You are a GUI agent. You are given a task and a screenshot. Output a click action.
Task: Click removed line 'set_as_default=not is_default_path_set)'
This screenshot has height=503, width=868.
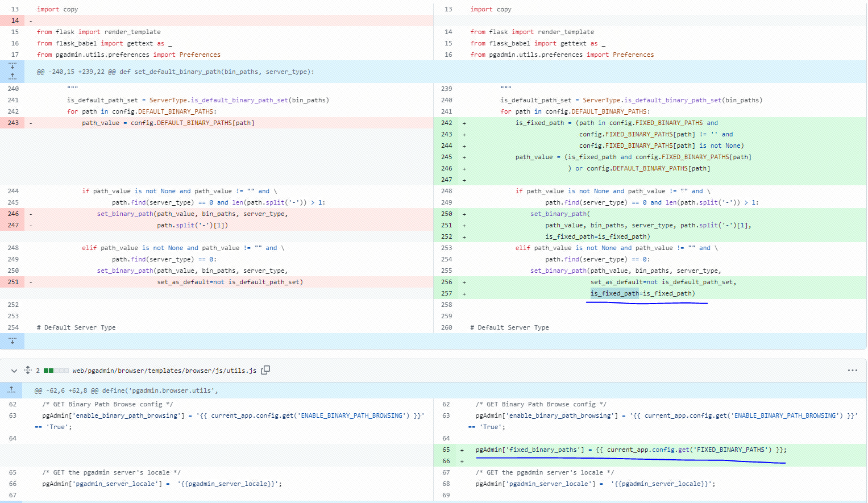coord(230,282)
